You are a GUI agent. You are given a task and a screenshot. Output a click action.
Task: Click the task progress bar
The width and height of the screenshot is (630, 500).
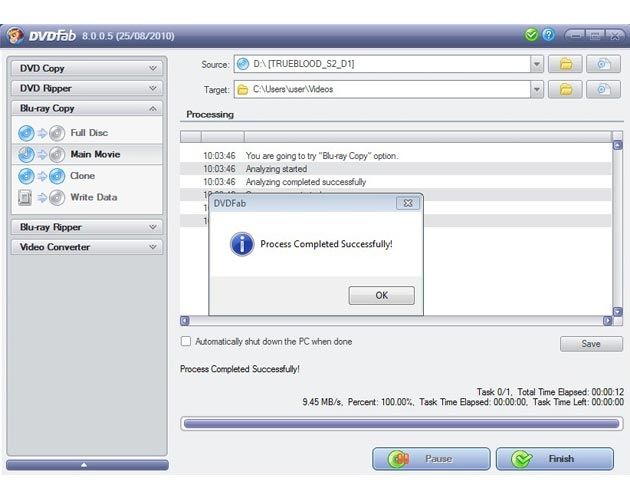(401, 424)
